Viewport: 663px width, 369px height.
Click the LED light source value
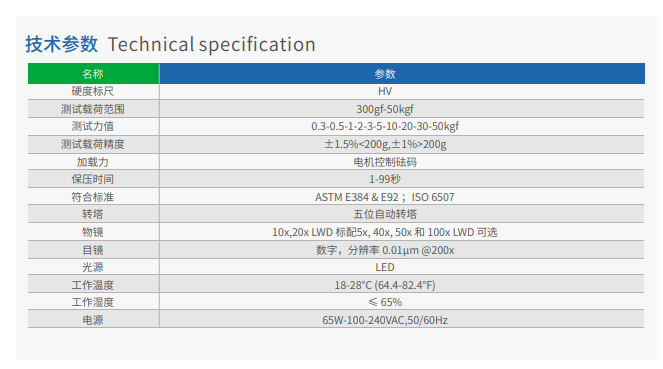click(385, 267)
